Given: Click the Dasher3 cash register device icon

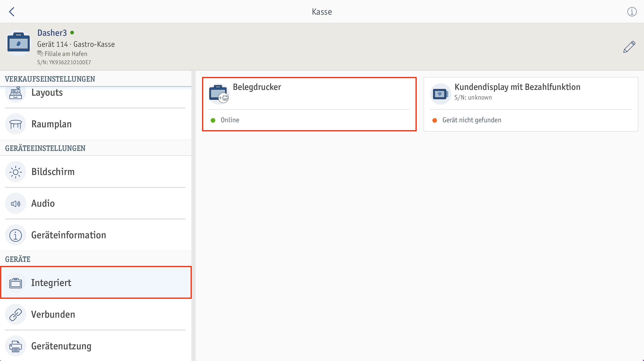Looking at the screenshot, I should [19, 43].
